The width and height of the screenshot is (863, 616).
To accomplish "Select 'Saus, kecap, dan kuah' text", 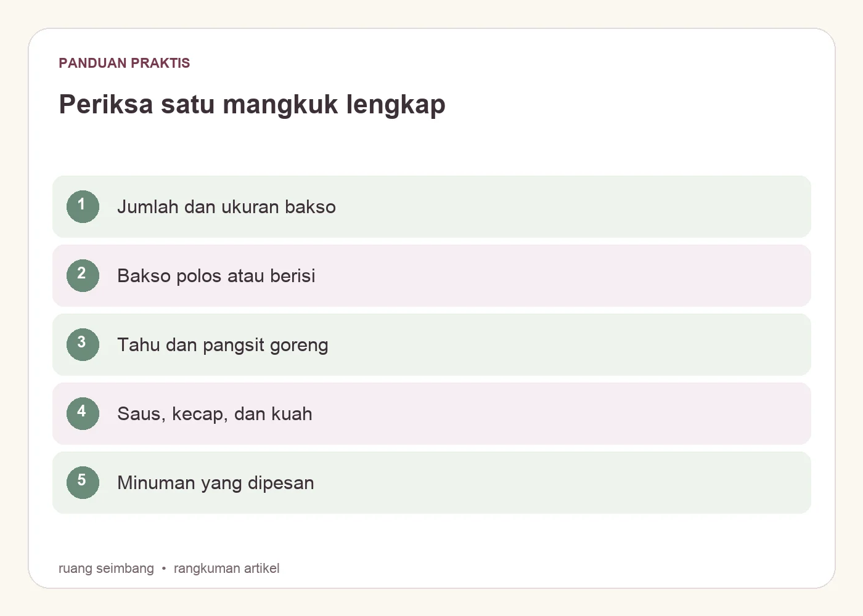I will pos(215,414).
